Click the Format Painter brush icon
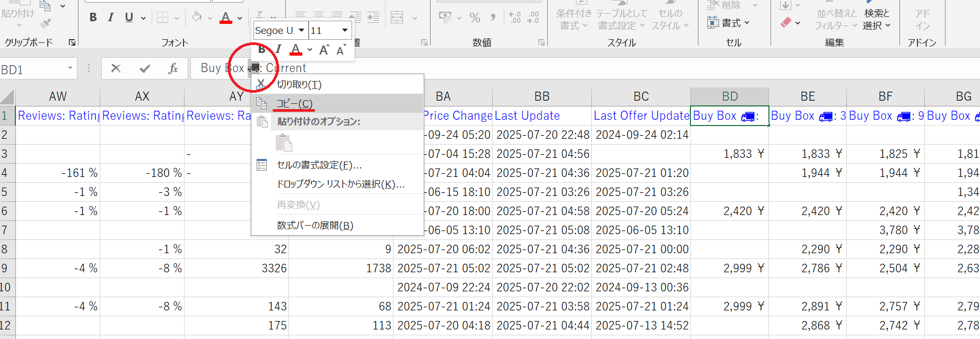 pyautogui.click(x=46, y=23)
